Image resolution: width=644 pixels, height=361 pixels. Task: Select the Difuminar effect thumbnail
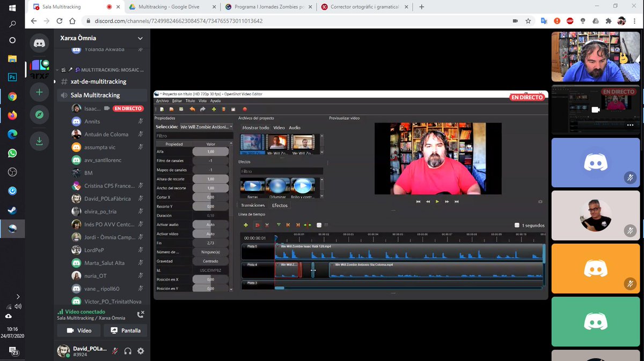click(x=277, y=189)
